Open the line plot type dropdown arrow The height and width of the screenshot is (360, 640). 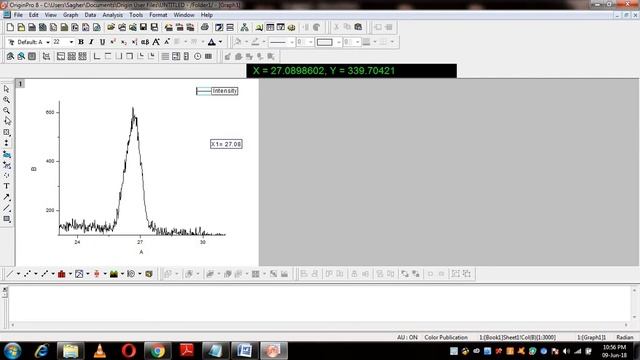pos(18,274)
